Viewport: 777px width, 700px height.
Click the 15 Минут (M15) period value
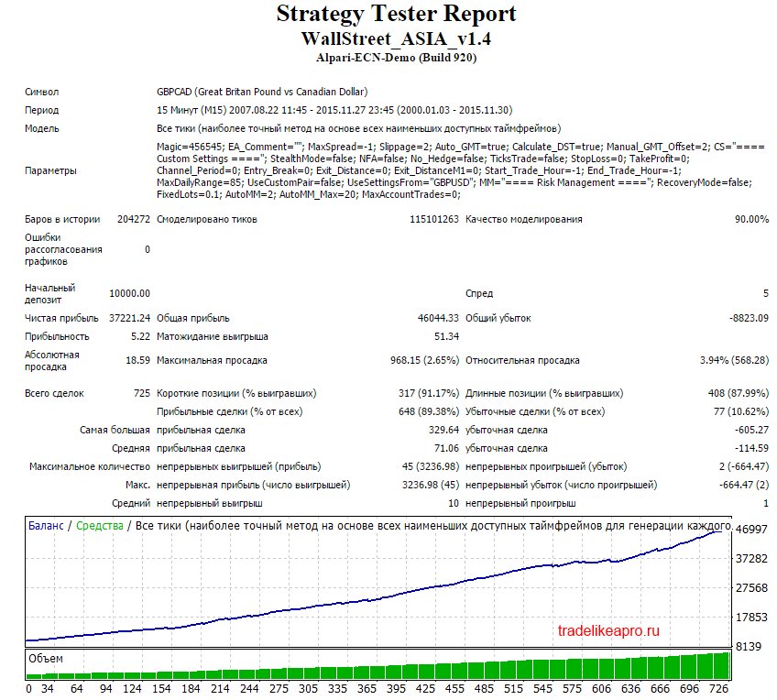(x=334, y=110)
